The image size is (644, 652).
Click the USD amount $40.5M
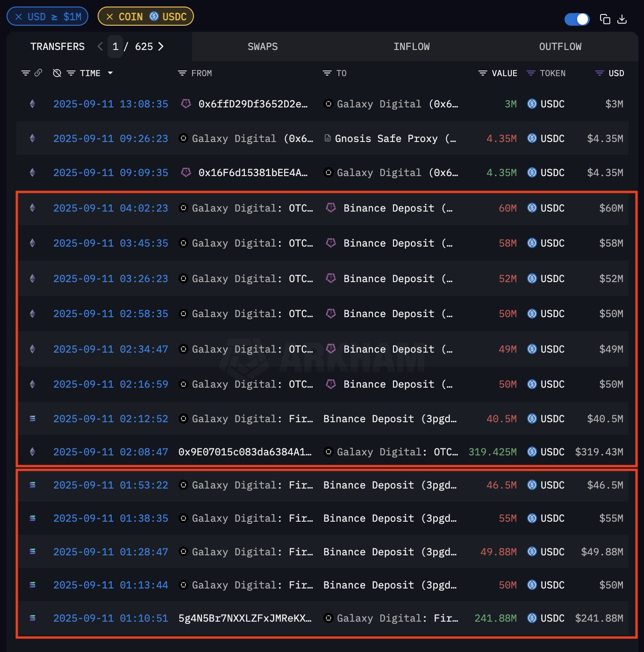pos(605,418)
